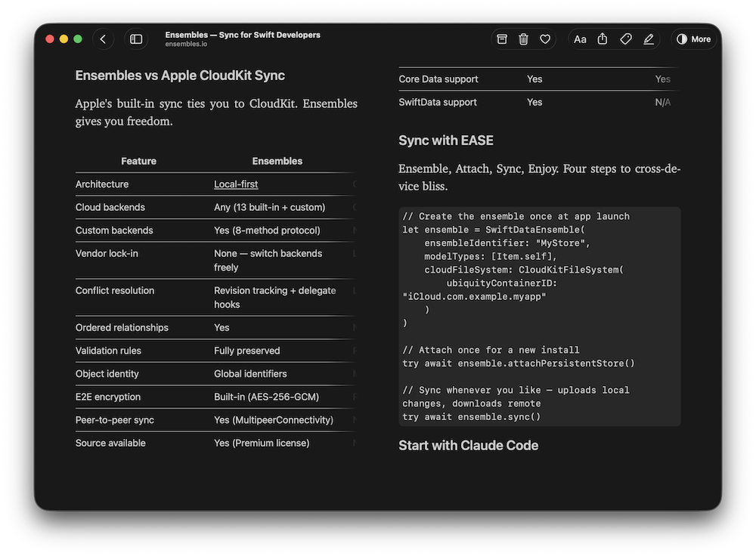Click 'Yes (MultipeerConnectivity)' cell

[274, 420]
